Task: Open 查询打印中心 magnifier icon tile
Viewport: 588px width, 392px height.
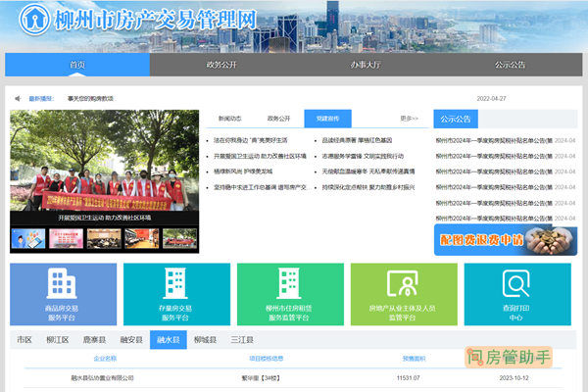Action: coord(517,294)
